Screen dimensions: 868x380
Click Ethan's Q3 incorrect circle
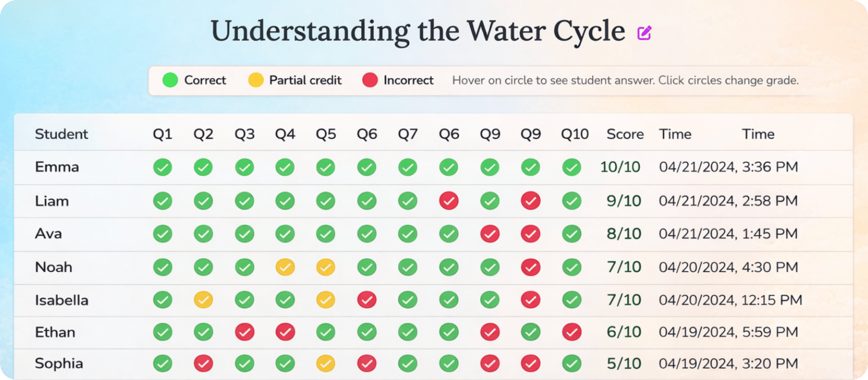click(244, 332)
